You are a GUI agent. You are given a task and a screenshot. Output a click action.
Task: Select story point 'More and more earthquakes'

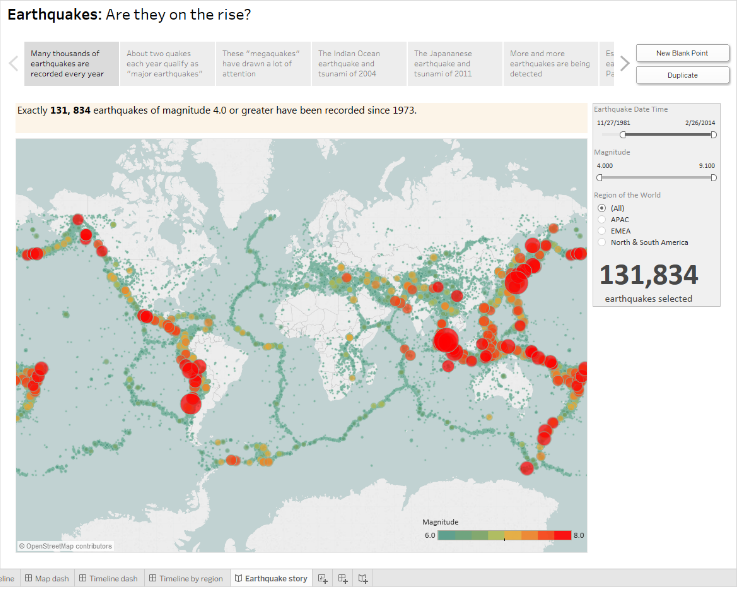pyautogui.click(x=551, y=64)
